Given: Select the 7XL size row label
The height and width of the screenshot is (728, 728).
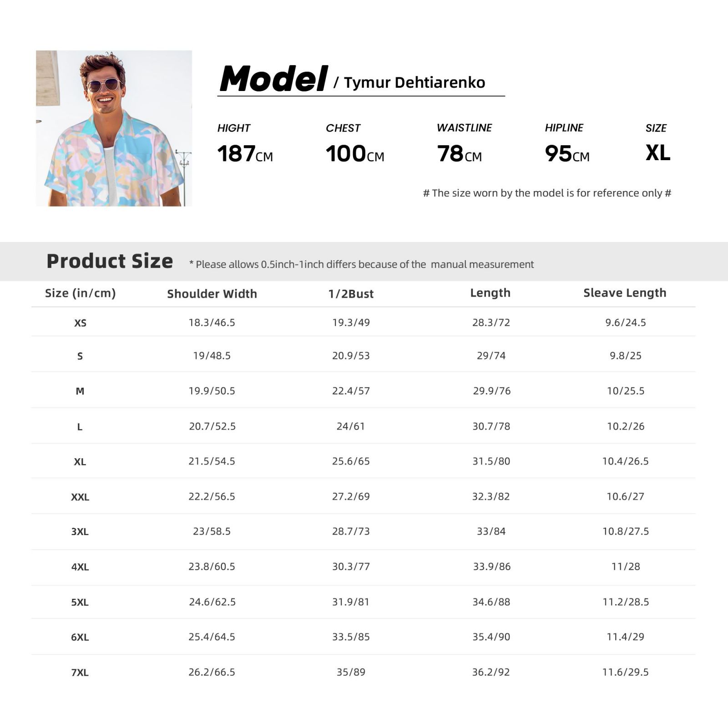Looking at the screenshot, I should (x=80, y=672).
